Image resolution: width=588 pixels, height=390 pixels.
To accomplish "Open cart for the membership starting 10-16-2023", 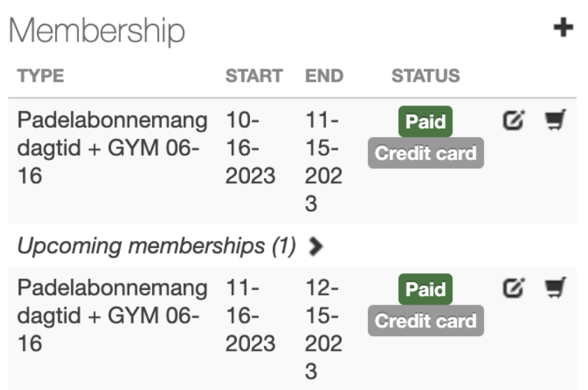I will click(x=554, y=121).
